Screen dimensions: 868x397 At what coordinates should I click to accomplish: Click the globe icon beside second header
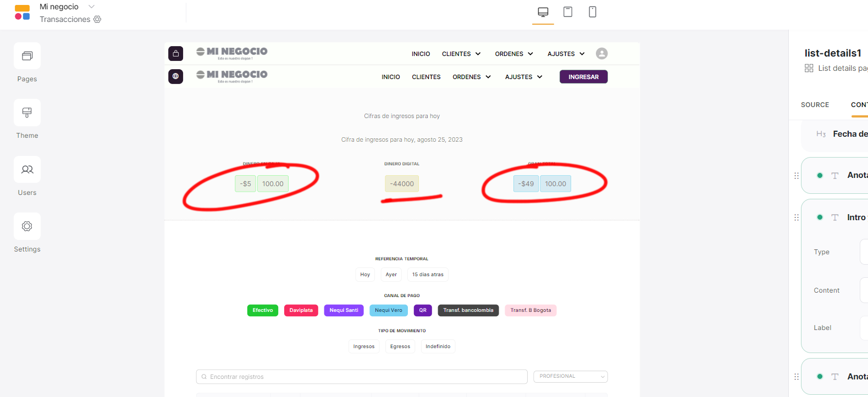pyautogui.click(x=176, y=76)
